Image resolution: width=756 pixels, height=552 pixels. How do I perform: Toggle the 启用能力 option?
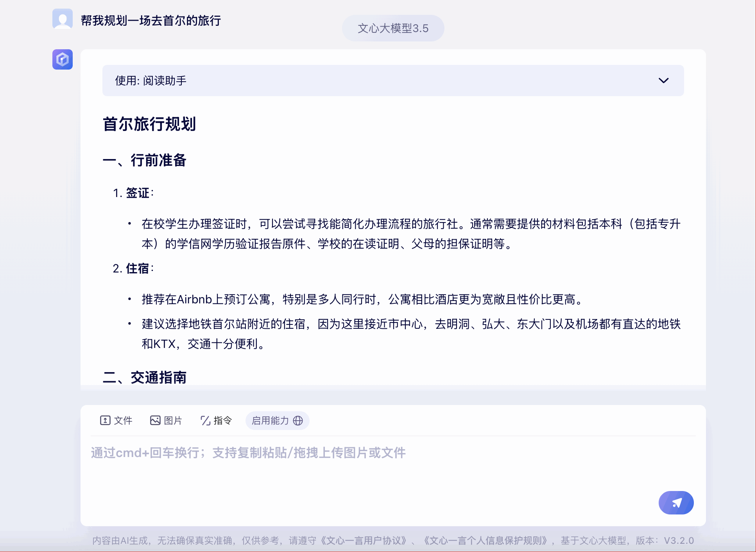[271, 421]
